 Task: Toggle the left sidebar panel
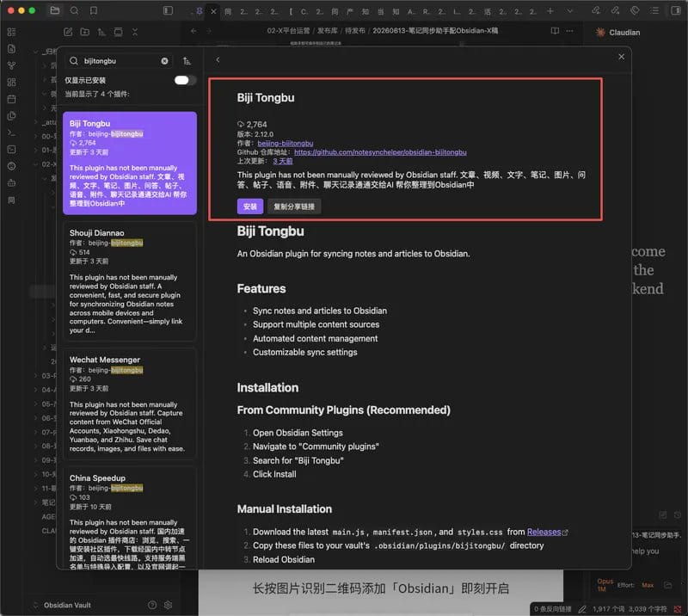click(x=168, y=10)
